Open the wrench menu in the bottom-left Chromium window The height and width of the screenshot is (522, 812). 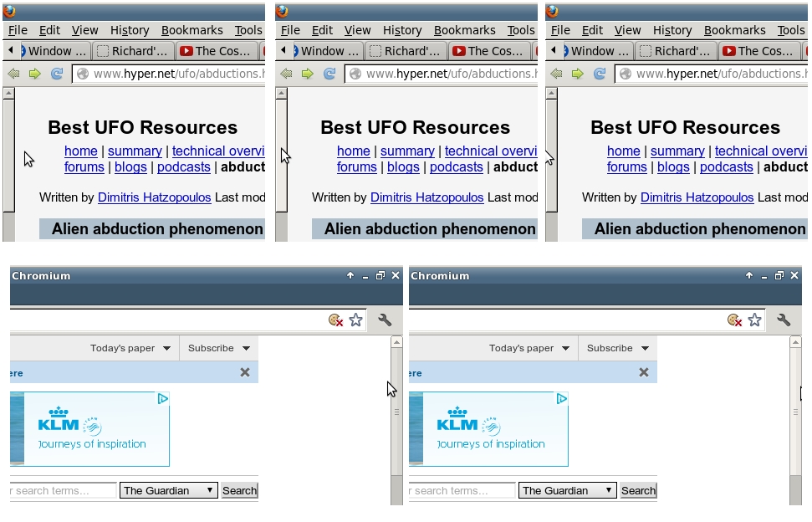pyautogui.click(x=385, y=320)
